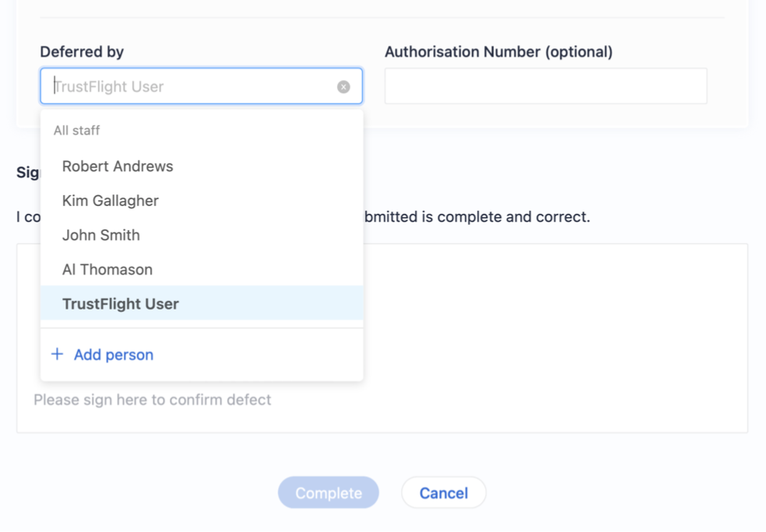Open the Add person link
Viewport: 766px width, 532px height.
click(x=114, y=355)
